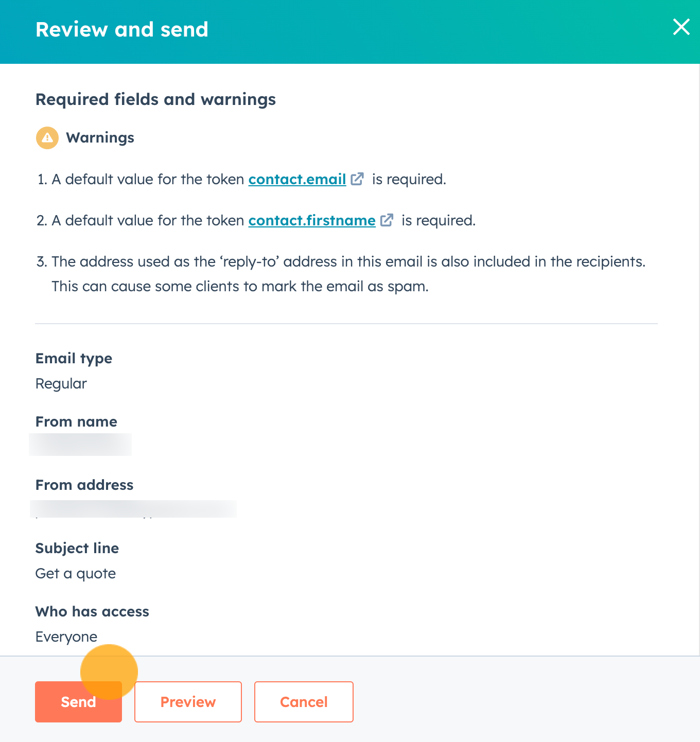
Task: Open the email Preview
Action: point(188,702)
